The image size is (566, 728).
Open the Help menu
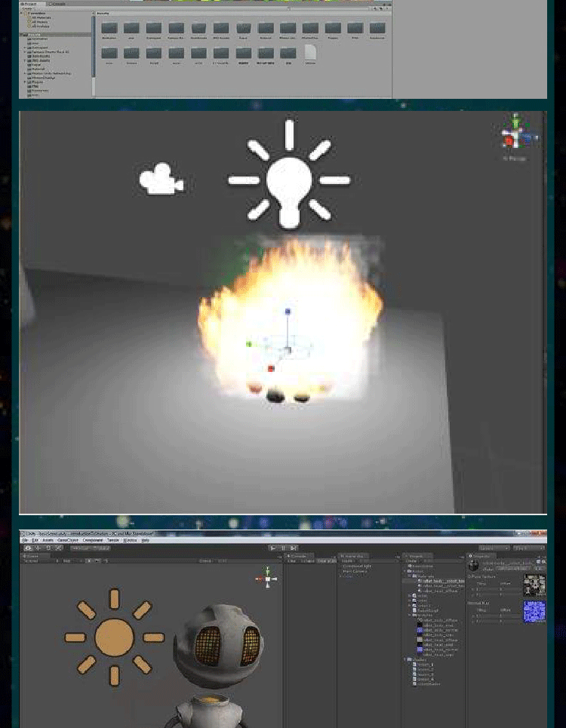point(145,540)
